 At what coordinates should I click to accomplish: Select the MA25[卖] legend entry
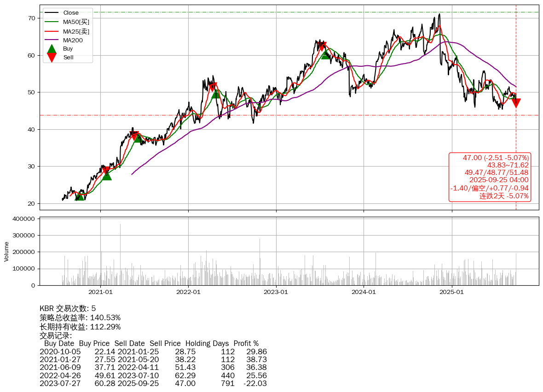(x=76, y=31)
